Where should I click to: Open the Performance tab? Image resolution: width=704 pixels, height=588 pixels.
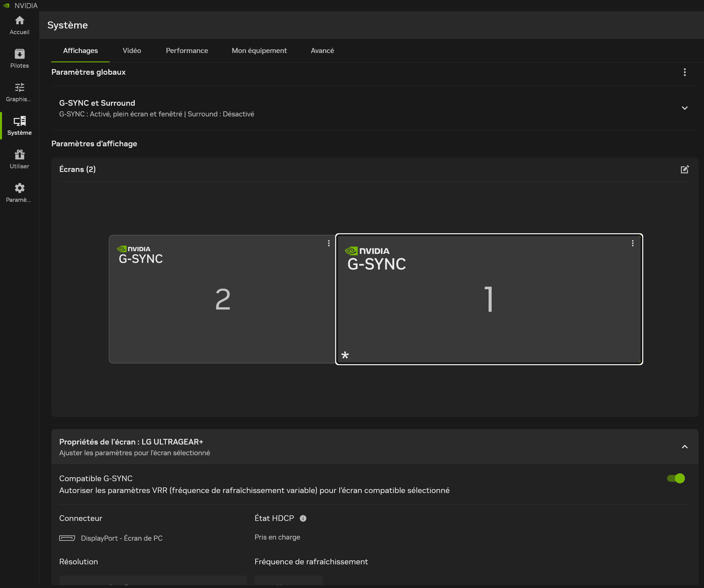(x=187, y=51)
